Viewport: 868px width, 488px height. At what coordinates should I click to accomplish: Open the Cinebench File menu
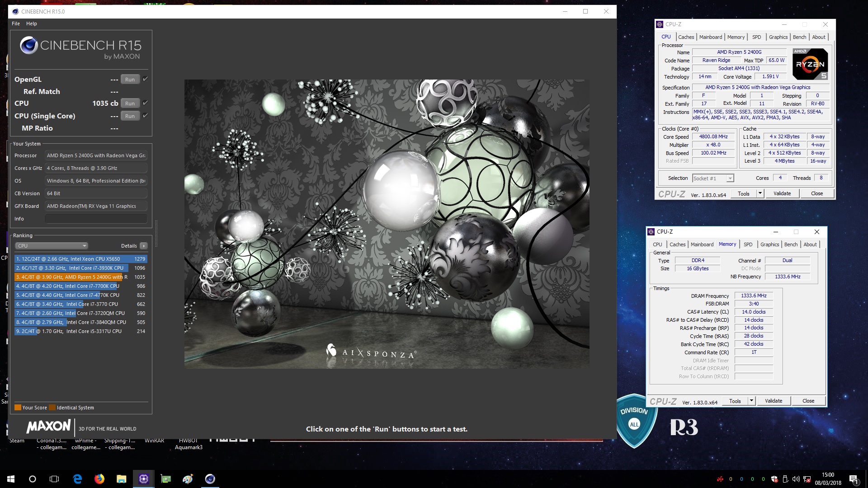16,23
